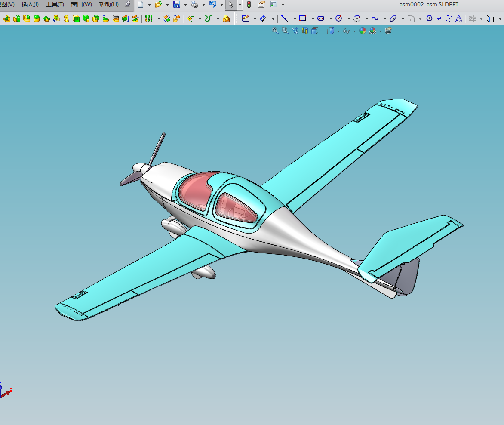The height and width of the screenshot is (425, 504).
Task: Print using the printer icon
Action: (194, 4)
